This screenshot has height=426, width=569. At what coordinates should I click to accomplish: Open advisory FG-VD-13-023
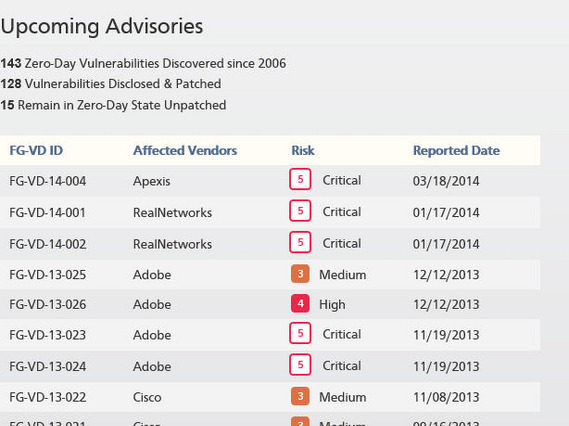(48, 335)
